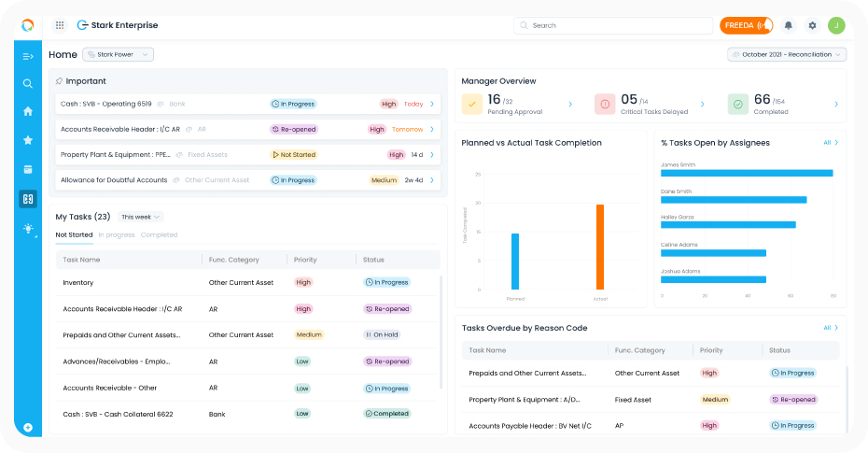The height and width of the screenshot is (453, 868).
Task: Open October 2021 Reconciliation period dropdown
Action: (x=786, y=55)
